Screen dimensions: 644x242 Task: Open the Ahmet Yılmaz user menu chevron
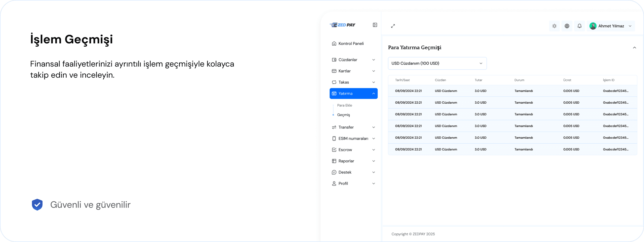[630, 26]
